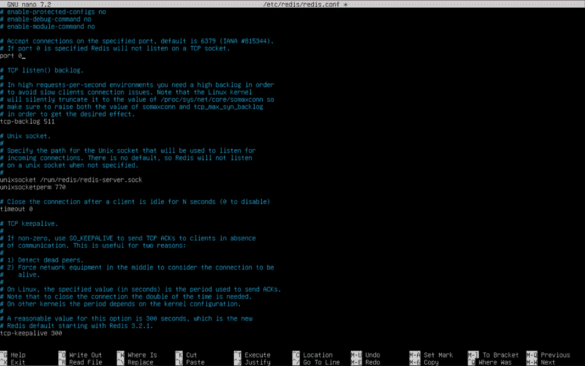The image size is (585, 366).
Task: Click the 'of communication. This is useful' comment line
Action: 93,245
